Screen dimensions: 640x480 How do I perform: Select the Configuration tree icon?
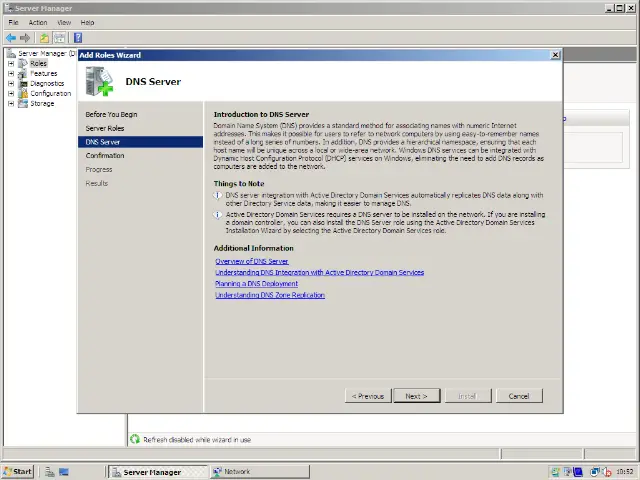click(23, 93)
